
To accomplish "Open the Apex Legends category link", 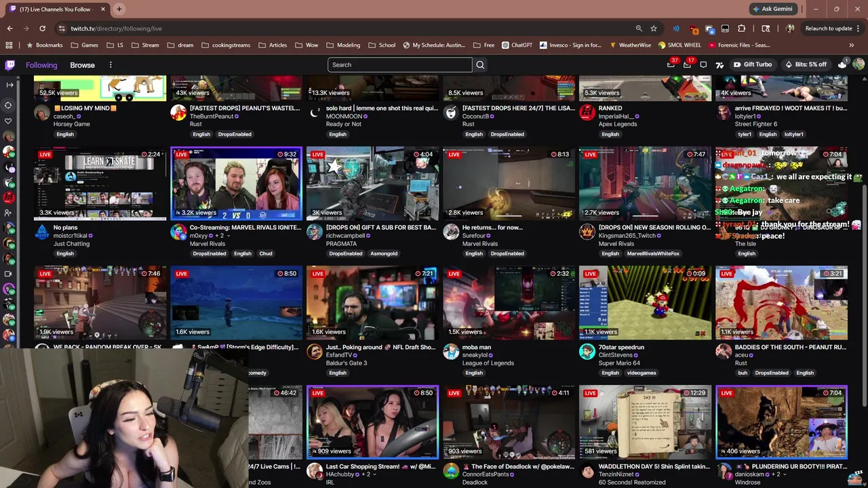I will coord(618,124).
